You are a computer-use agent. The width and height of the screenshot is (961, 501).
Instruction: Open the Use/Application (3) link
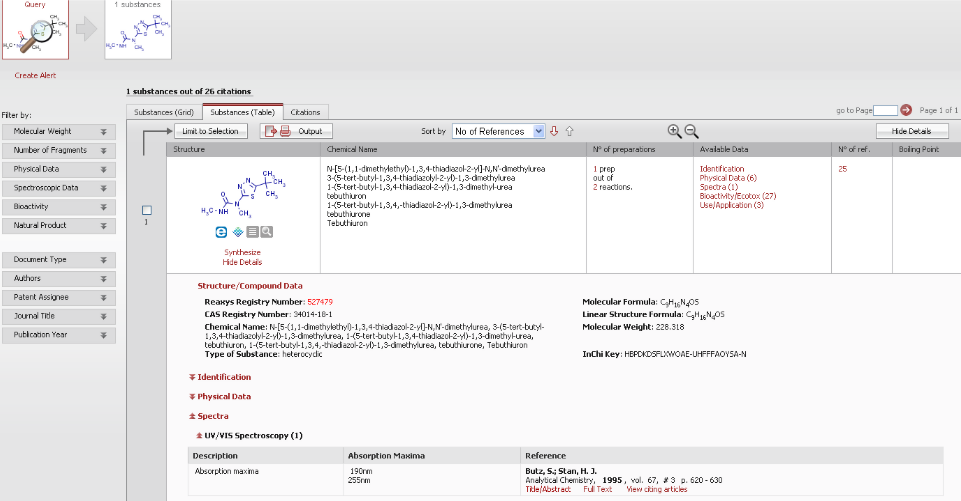coord(732,205)
